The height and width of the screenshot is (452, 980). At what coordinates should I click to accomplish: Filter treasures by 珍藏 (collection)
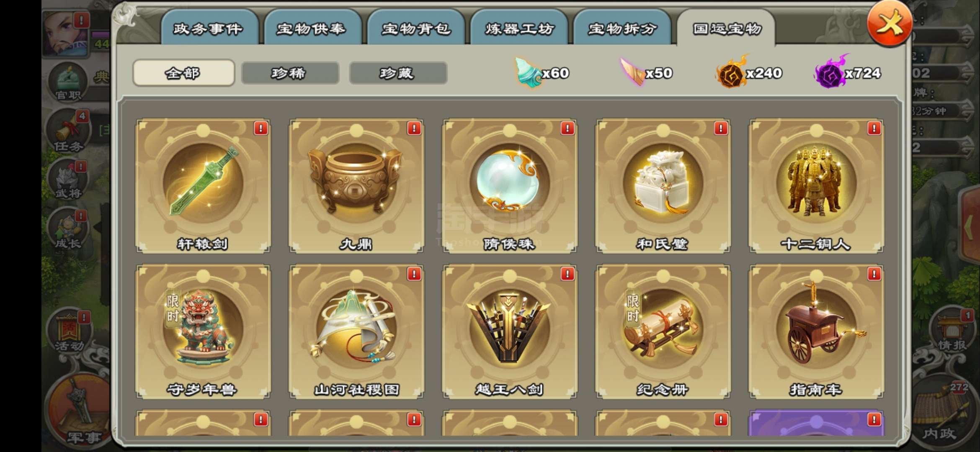click(398, 74)
